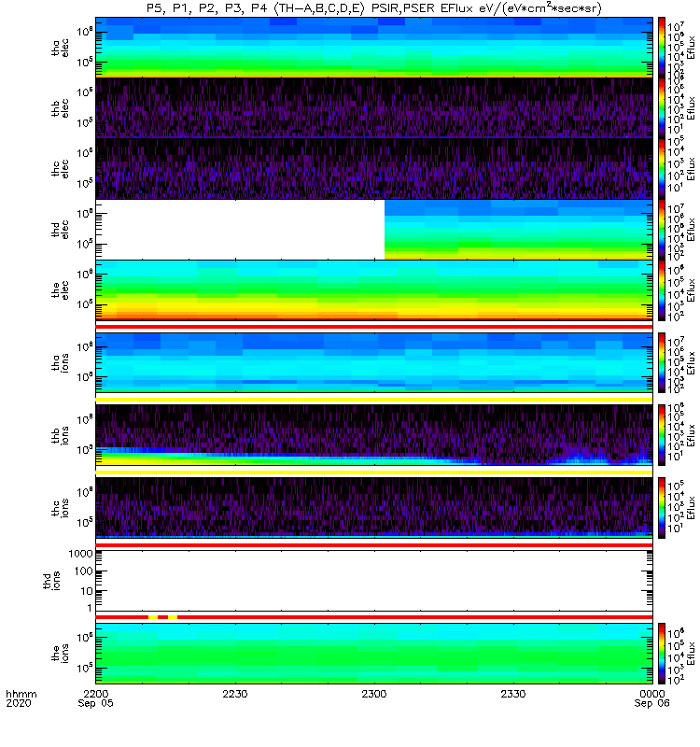Viewport: 700px width, 747px height.
Task: Click inside the thc ions spectrogram
Action: (374, 508)
